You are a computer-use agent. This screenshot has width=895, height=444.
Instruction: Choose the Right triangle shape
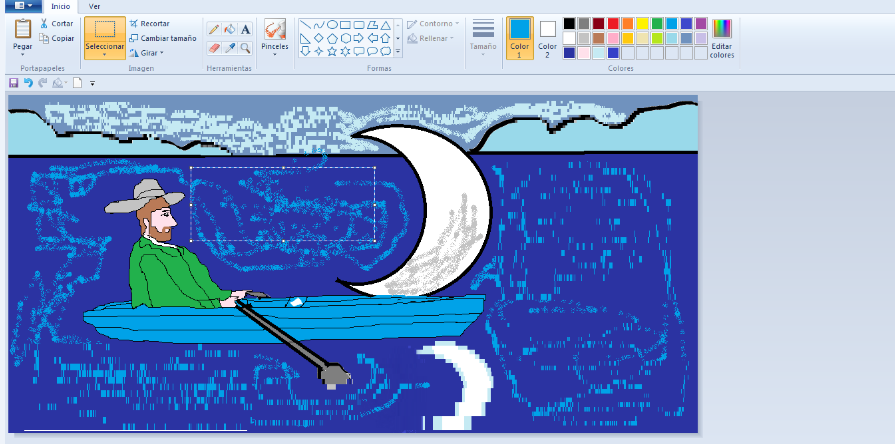pyautogui.click(x=305, y=38)
